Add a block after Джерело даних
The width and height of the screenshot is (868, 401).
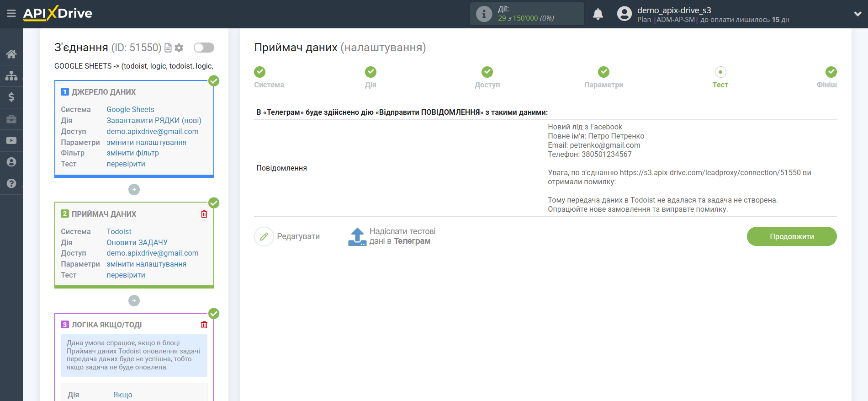pyautogui.click(x=134, y=189)
